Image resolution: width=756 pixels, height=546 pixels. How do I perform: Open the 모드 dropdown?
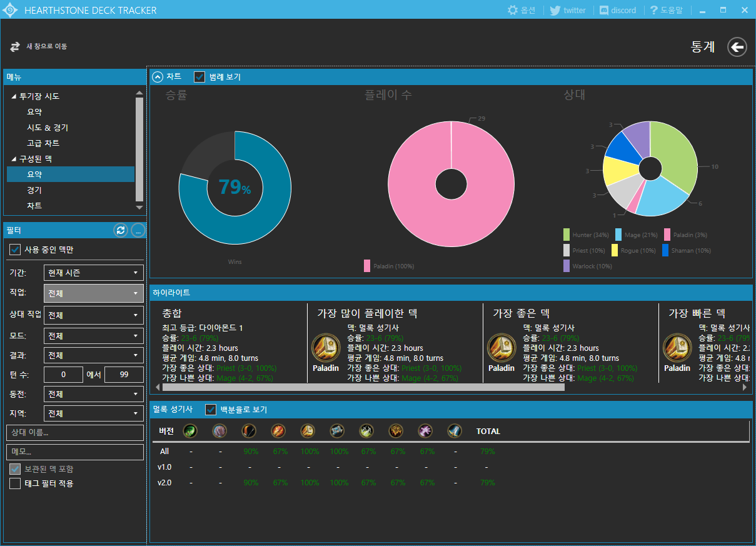[x=94, y=336]
